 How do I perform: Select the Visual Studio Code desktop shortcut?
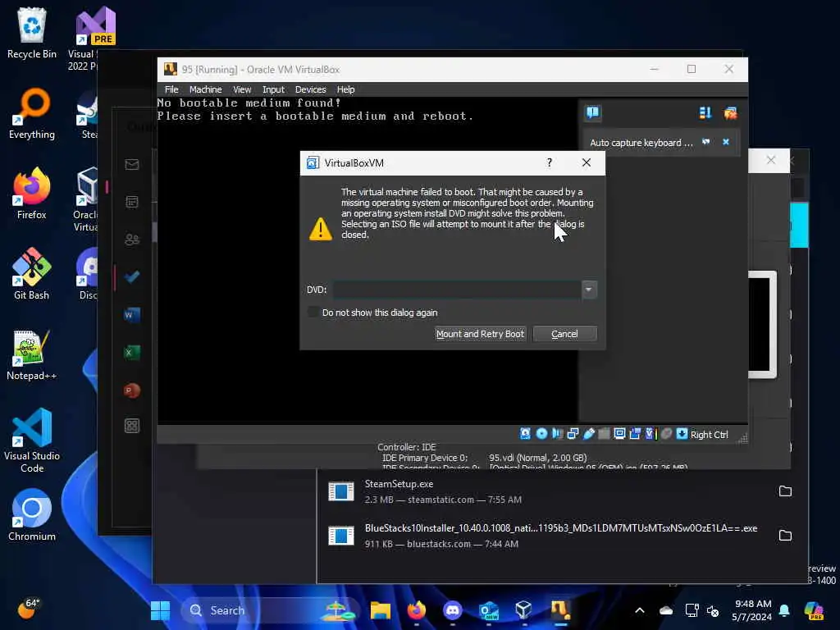32,441
